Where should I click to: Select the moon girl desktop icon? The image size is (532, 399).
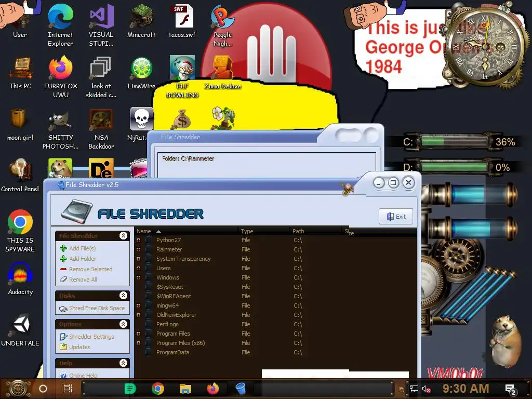pyautogui.click(x=20, y=124)
